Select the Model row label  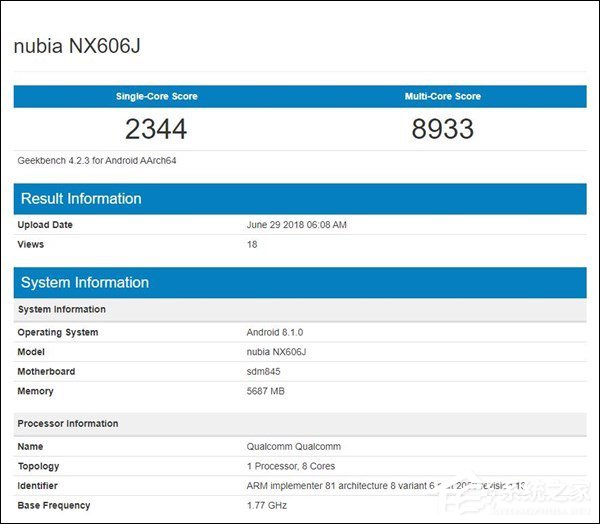[x=31, y=352]
